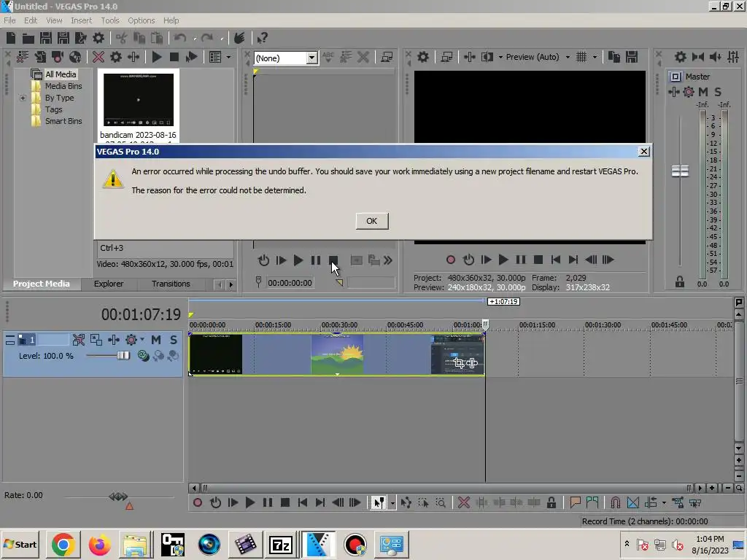Toggle the timeline Lock Event icon
Viewport: 747px width, 560px height.
point(551,502)
